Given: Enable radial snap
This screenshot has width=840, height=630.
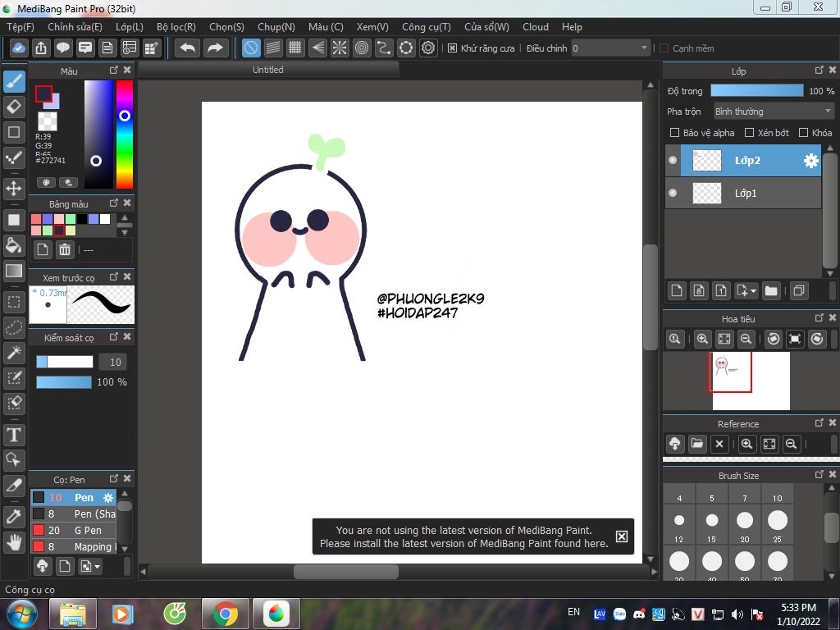Looking at the screenshot, I should (x=340, y=48).
